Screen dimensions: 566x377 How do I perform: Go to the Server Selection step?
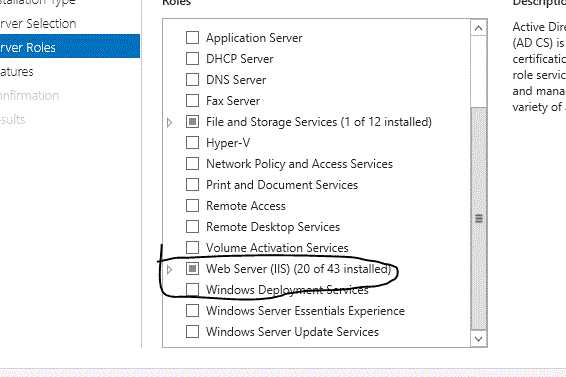pos(38,23)
